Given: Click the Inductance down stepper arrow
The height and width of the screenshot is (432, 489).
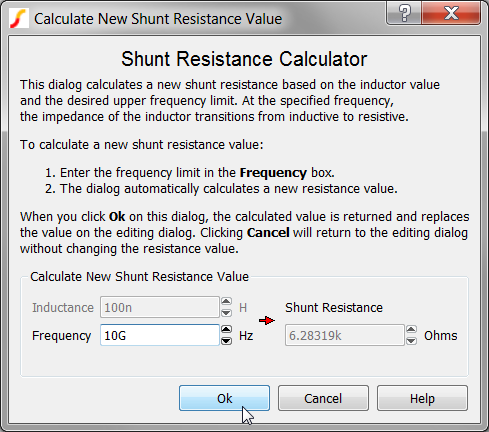Looking at the screenshot, I should coord(226,313).
